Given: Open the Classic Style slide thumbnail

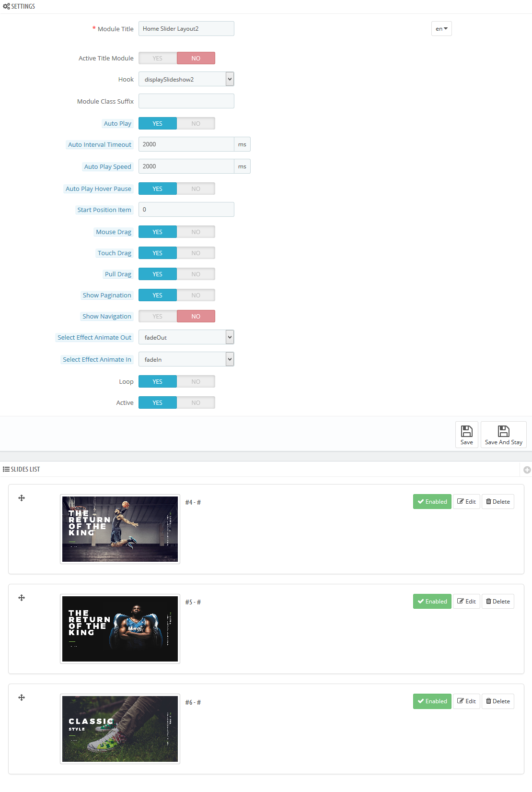Looking at the screenshot, I should coord(120,729).
